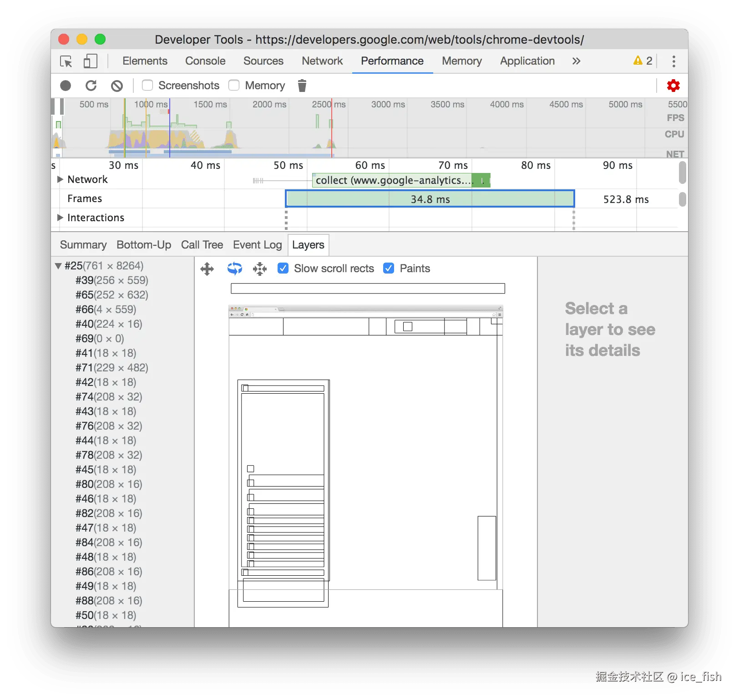Open the Application tab

pyautogui.click(x=527, y=61)
